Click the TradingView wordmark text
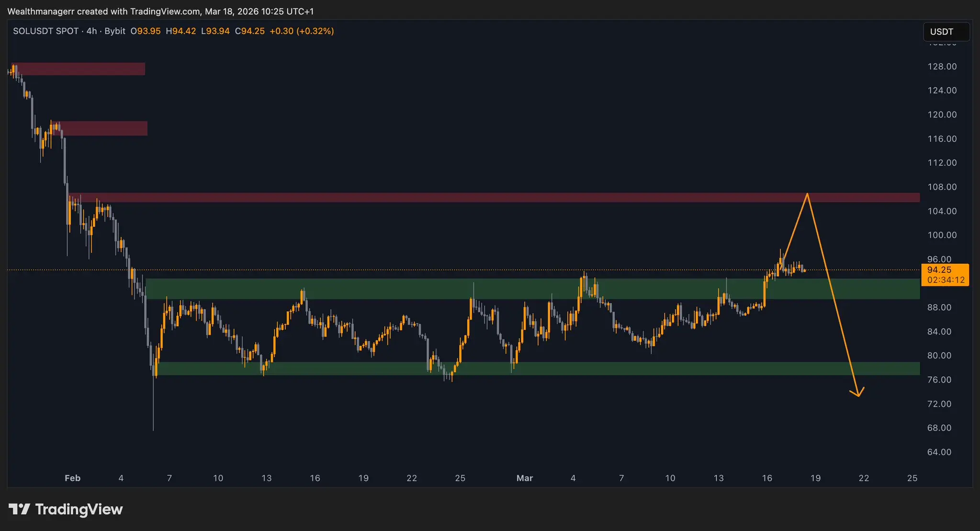The height and width of the screenshot is (531, 980). [x=79, y=509]
